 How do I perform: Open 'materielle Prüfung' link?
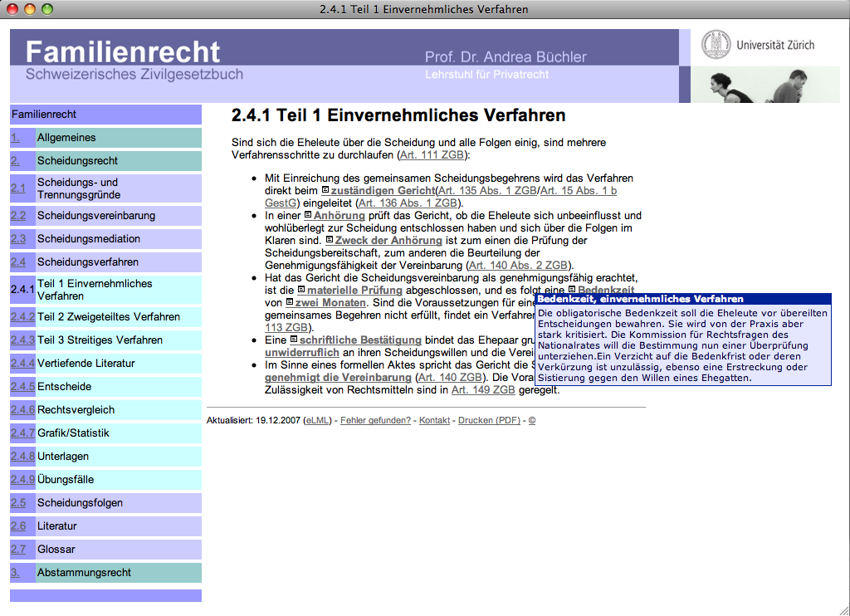click(x=354, y=290)
